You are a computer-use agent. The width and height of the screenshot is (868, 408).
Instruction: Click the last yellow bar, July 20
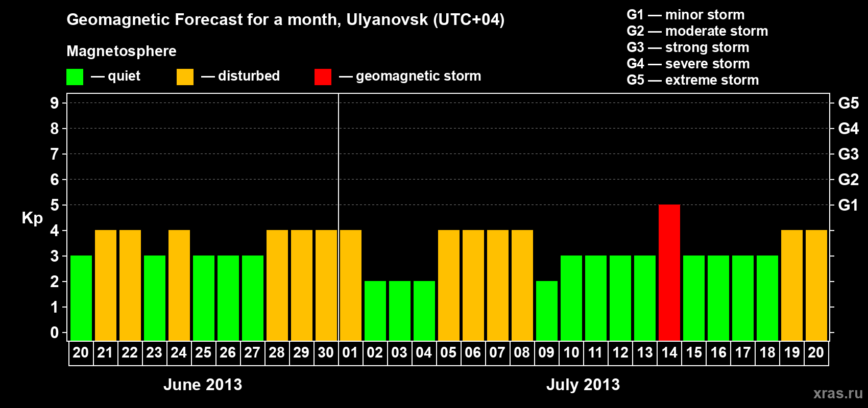[x=816, y=285]
